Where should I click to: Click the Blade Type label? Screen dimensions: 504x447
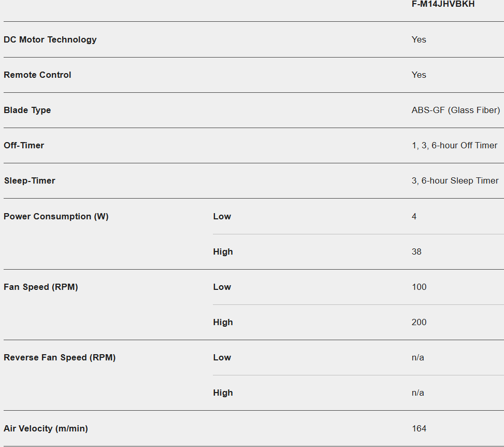(27, 110)
